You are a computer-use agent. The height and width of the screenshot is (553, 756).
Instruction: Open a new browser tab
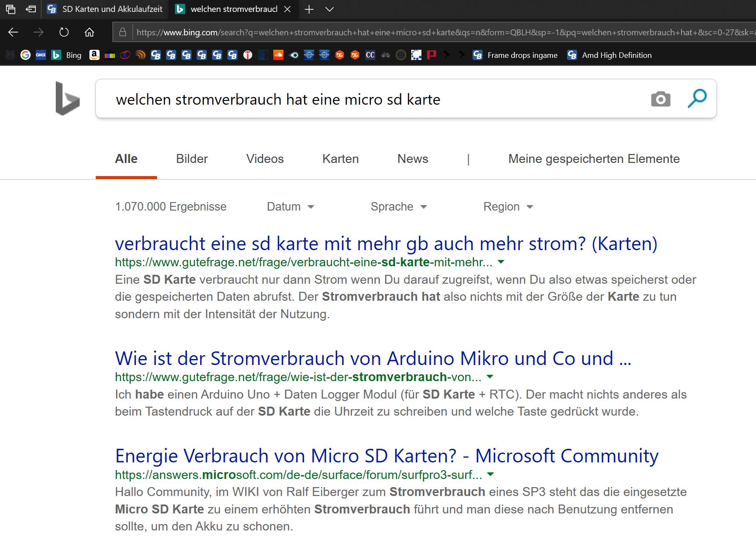(x=309, y=9)
